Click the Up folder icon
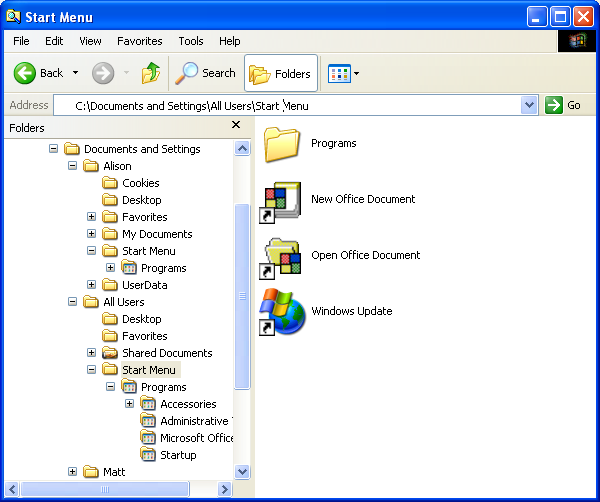The image size is (600, 502). click(x=151, y=73)
